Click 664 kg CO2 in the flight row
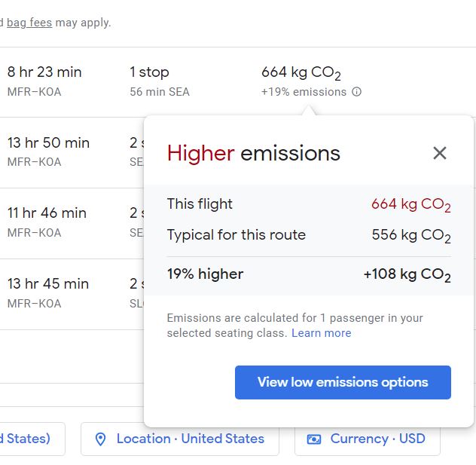 click(x=301, y=73)
